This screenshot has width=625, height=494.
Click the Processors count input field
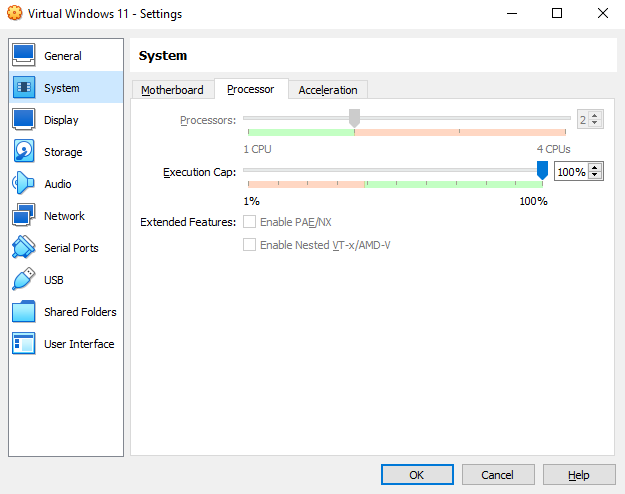tap(583, 120)
